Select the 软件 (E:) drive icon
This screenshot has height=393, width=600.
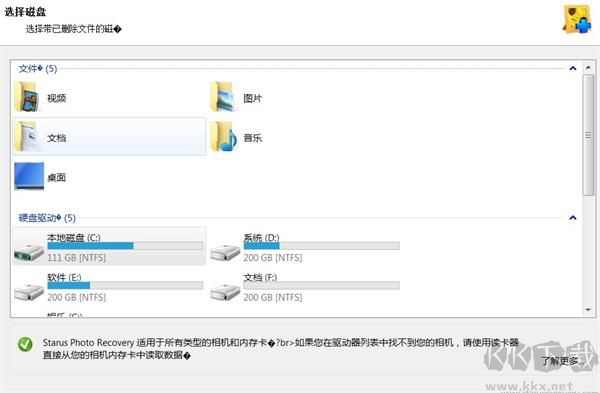pos(29,292)
